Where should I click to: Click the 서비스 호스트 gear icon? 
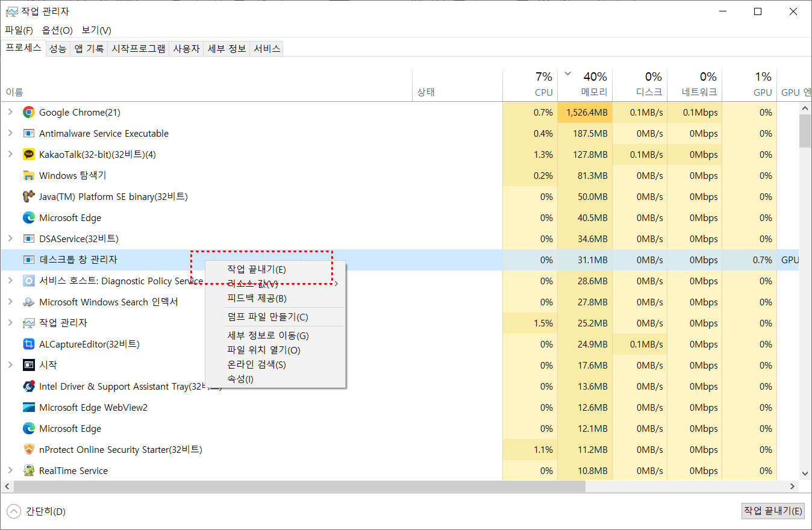tap(28, 281)
